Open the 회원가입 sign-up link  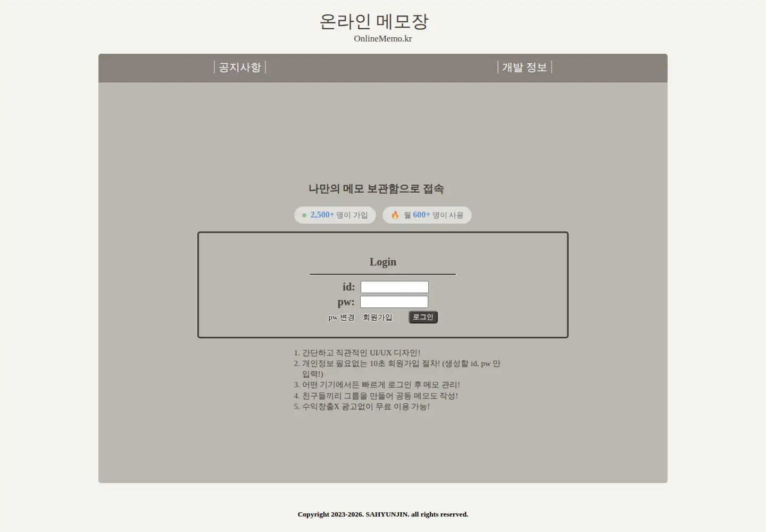(x=377, y=317)
